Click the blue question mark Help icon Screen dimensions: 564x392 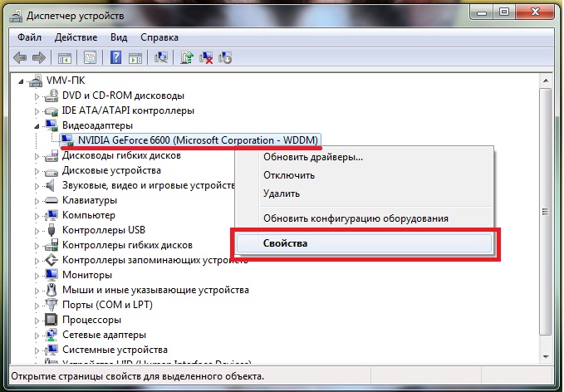click(x=115, y=57)
